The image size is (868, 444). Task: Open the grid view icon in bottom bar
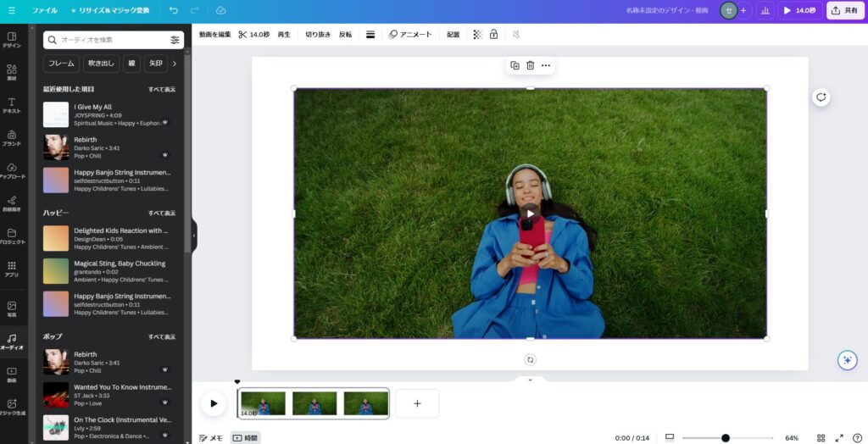tap(821, 438)
